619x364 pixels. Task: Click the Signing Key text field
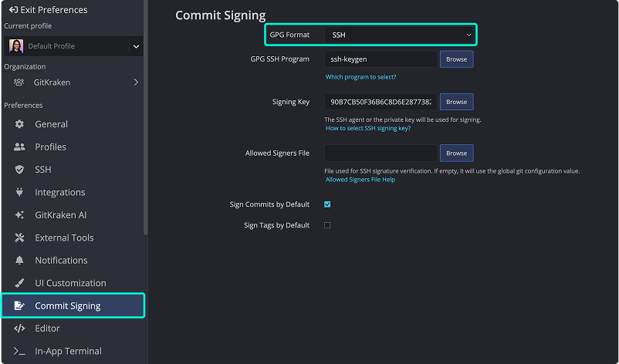click(x=381, y=102)
